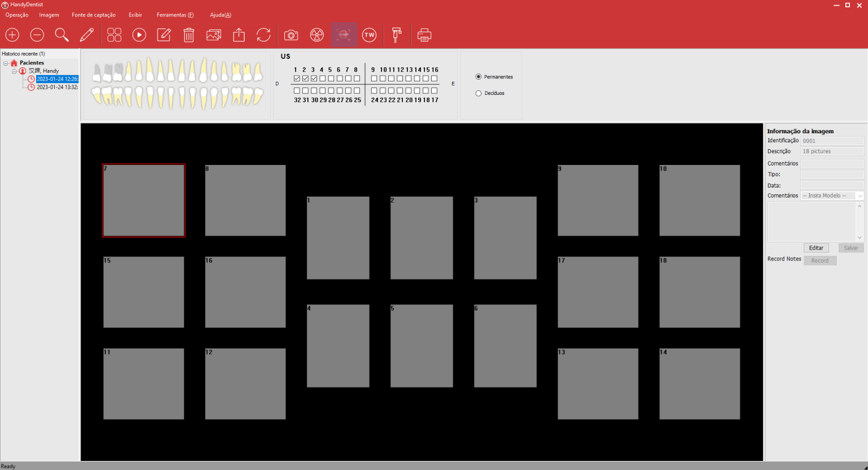Image resolution: width=868 pixels, height=470 pixels.
Task: Open the Fonte de captação menu
Action: pyautogui.click(x=93, y=15)
